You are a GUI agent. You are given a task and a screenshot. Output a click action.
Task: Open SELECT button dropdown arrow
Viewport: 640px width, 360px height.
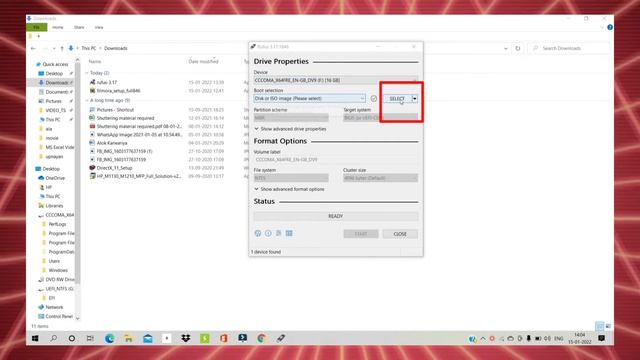[x=415, y=98]
